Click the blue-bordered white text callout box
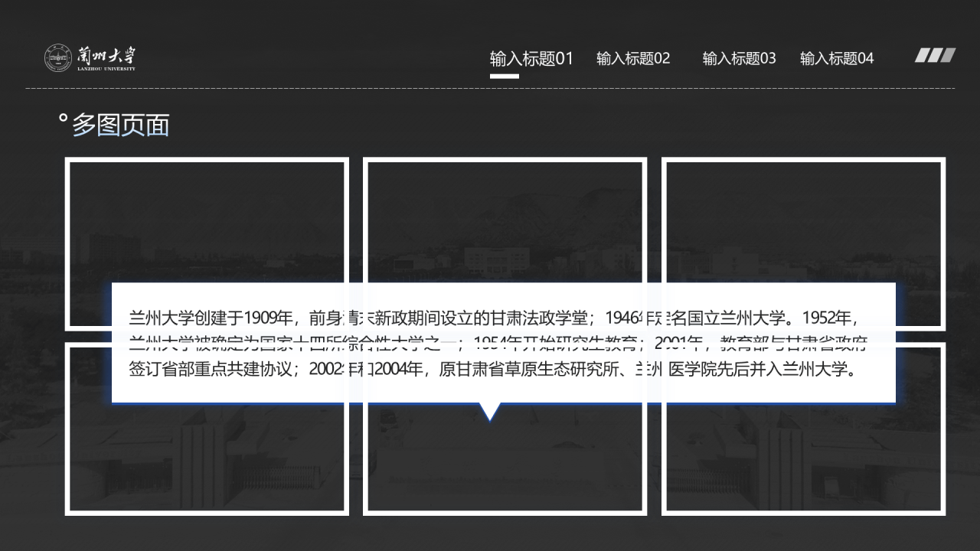980x551 pixels. (503, 343)
